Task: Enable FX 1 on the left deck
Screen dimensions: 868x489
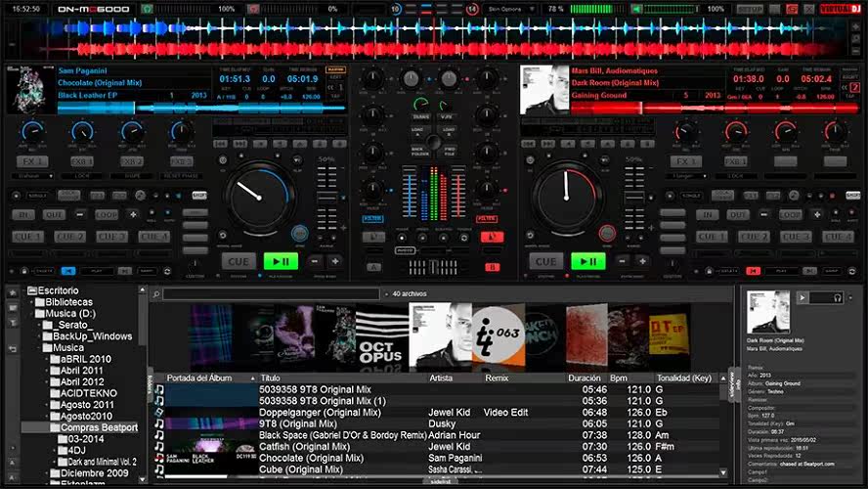Action: [32, 161]
